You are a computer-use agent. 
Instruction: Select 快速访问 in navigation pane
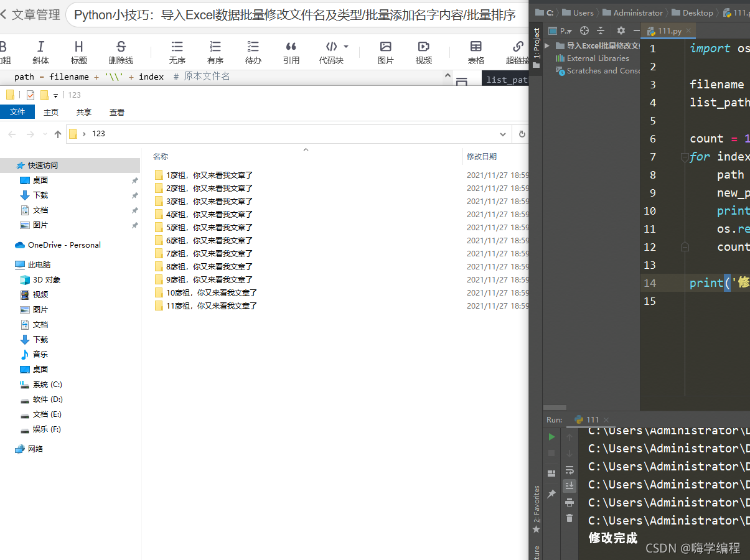coord(42,165)
